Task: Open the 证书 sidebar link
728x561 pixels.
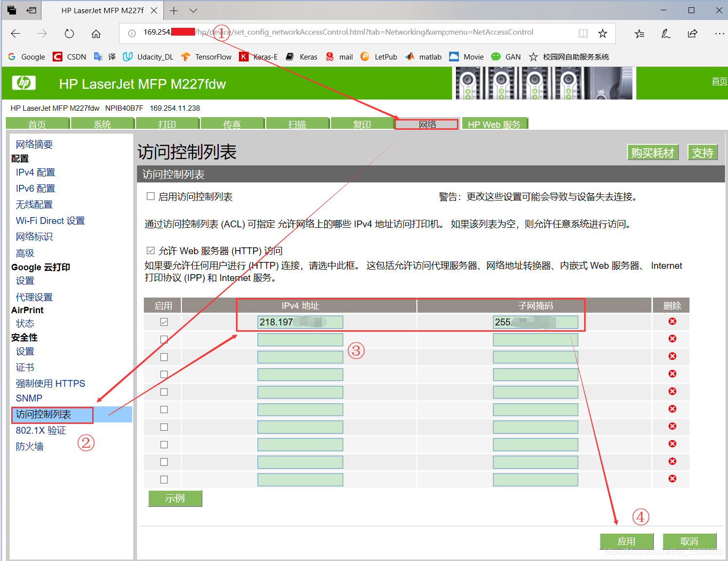Action: tap(25, 367)
